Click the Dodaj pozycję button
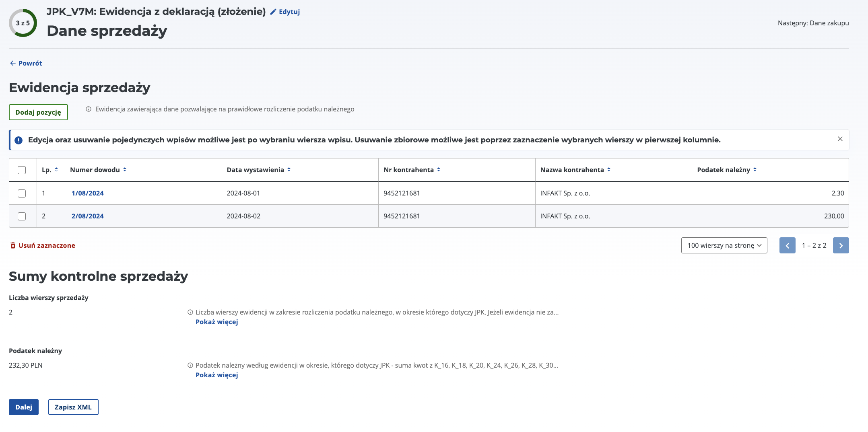This screenshot has width=868, height=432. [38, 112]
